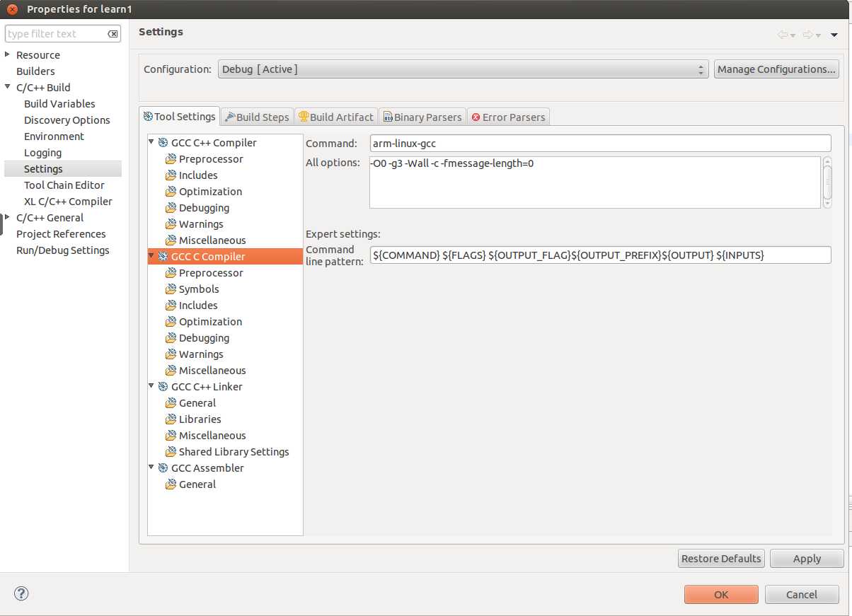Screen dimensions: 852x616
Task: Click icon next to Shared Library Settings
Action: pos(171,452)
